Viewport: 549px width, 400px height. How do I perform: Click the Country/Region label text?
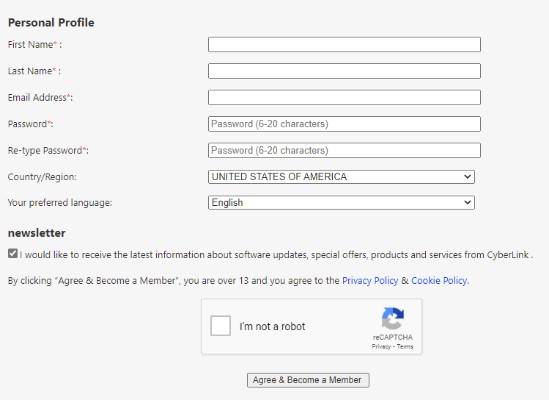42,177
